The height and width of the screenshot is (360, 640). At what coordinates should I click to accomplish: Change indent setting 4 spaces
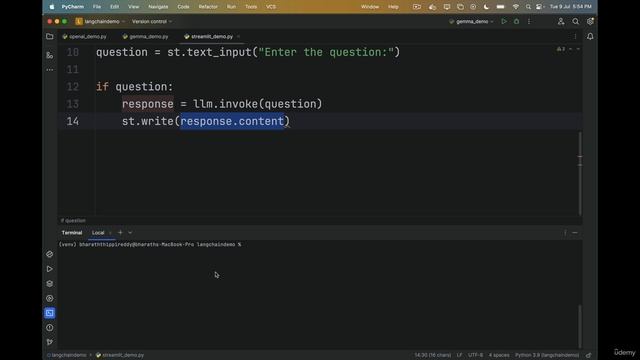(x=499, y=355)
